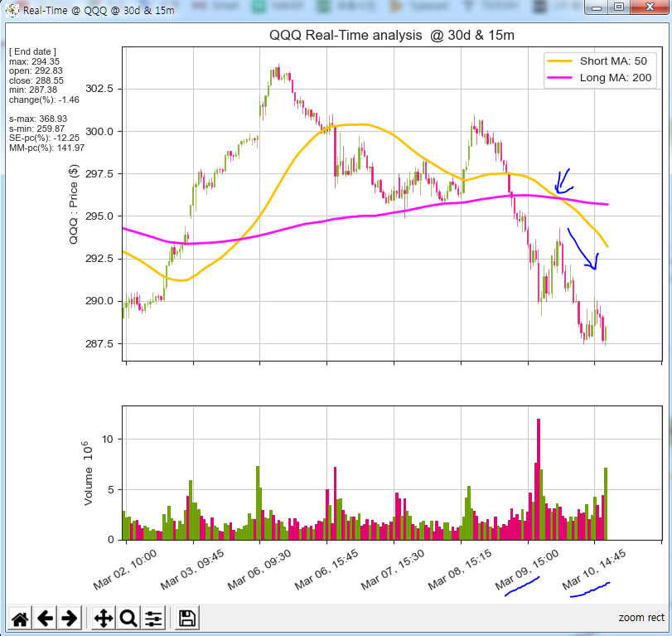This screenshot has width=672, height=636.
Task: Click the 'zoom rect' status text
Action: click(641, 618)
